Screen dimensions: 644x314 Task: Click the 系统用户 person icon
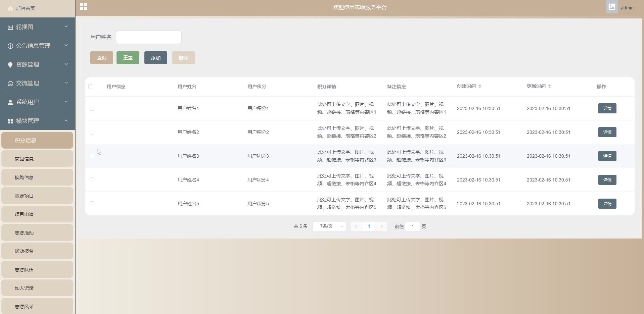10,102
